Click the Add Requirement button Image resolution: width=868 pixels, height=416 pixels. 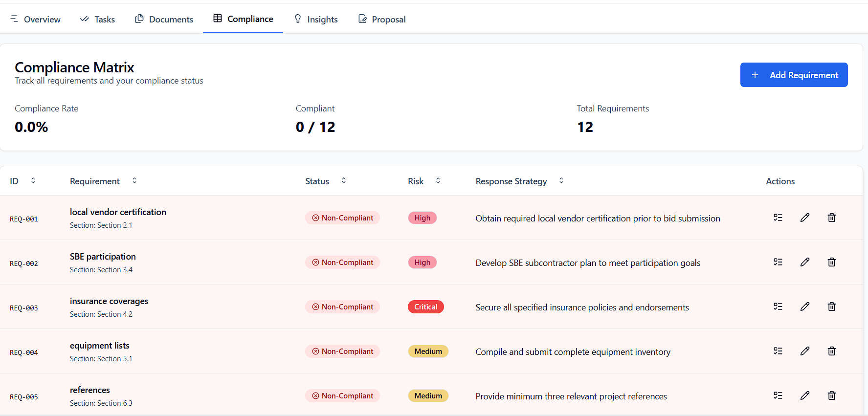click(x=794, y=75)
